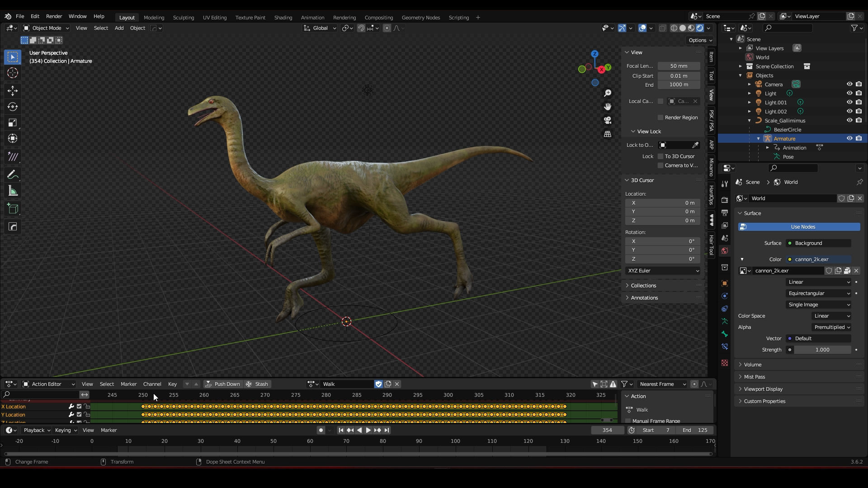Play the animation forward
The image size is (868, 488).
pos(368,430)
